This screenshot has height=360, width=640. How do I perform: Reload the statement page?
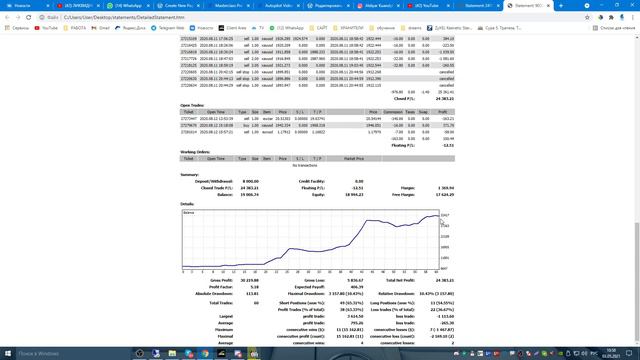29,18
